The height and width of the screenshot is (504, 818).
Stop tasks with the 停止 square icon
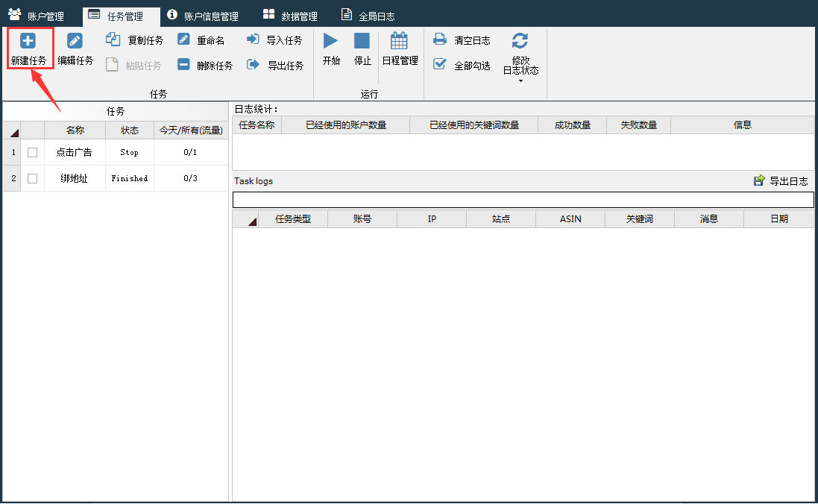click(x=362, y=41)
